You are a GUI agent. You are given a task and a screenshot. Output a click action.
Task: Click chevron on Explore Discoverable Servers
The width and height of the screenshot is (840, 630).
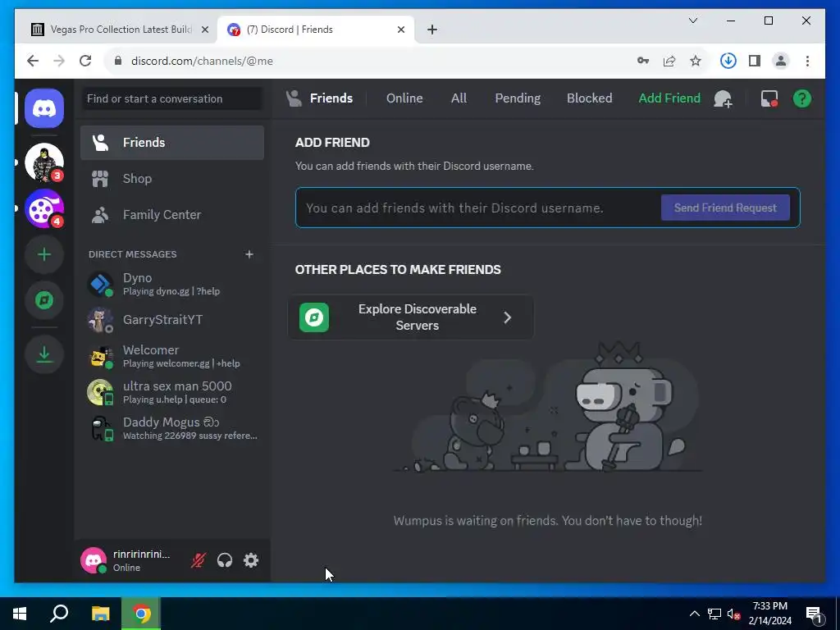coord(507,317)
